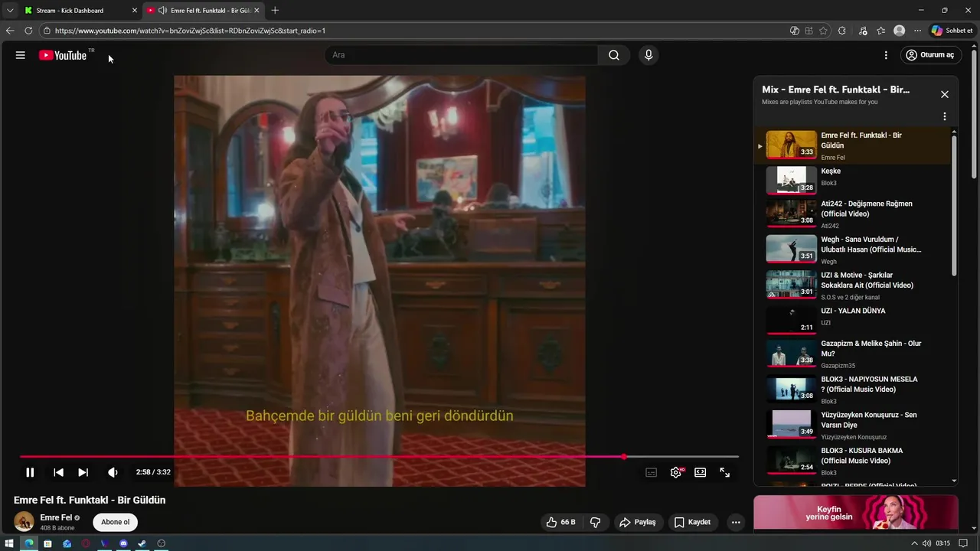Open OBS Studio from taskbar
This screenshot has width=980, height=551.
coord(162,543)
